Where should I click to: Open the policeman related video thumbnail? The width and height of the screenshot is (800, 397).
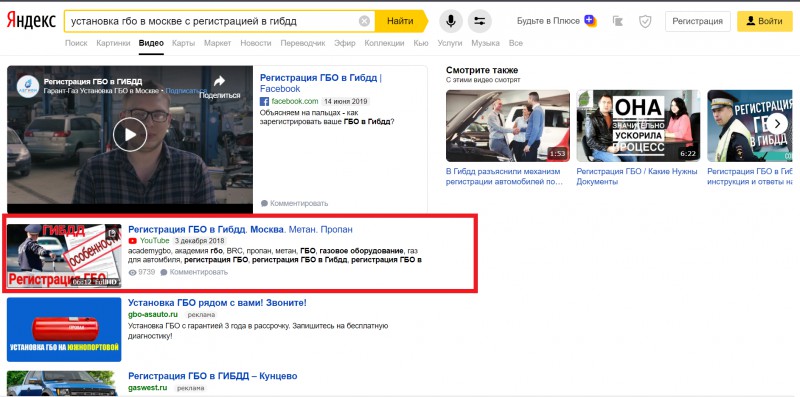tap(749, 126)
